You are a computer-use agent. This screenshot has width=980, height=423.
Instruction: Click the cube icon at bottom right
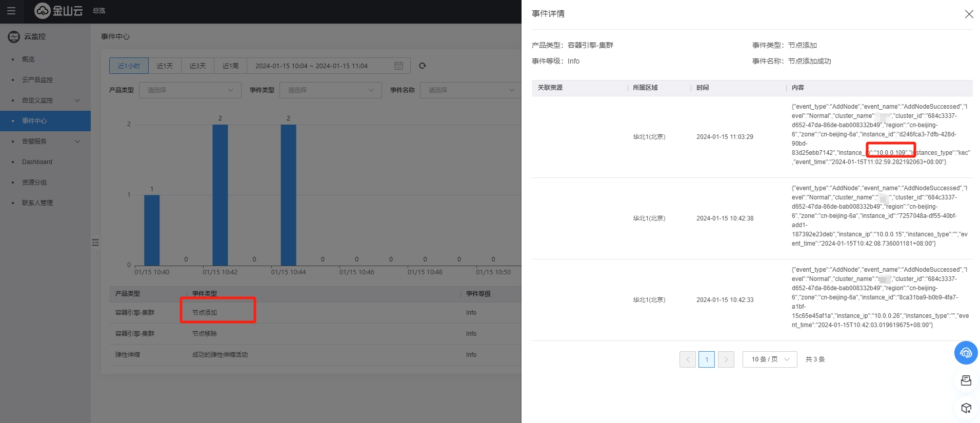(966, 408)
